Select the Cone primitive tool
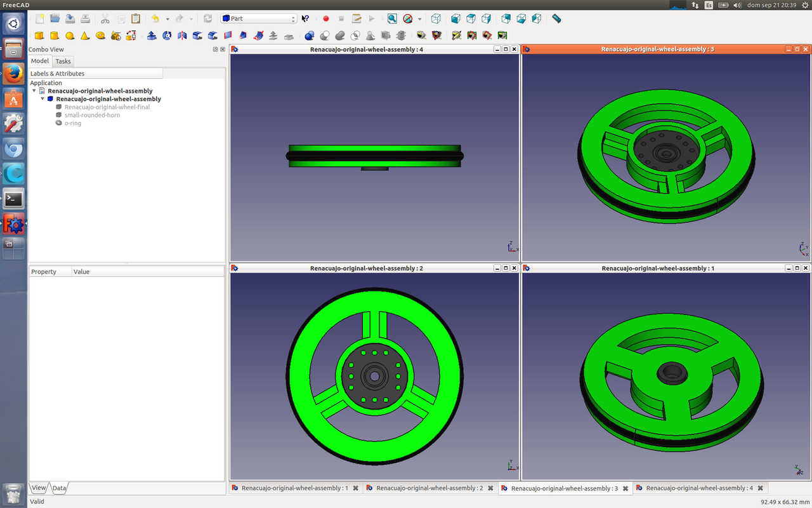The image size is (812, 508). pos(85,36)
